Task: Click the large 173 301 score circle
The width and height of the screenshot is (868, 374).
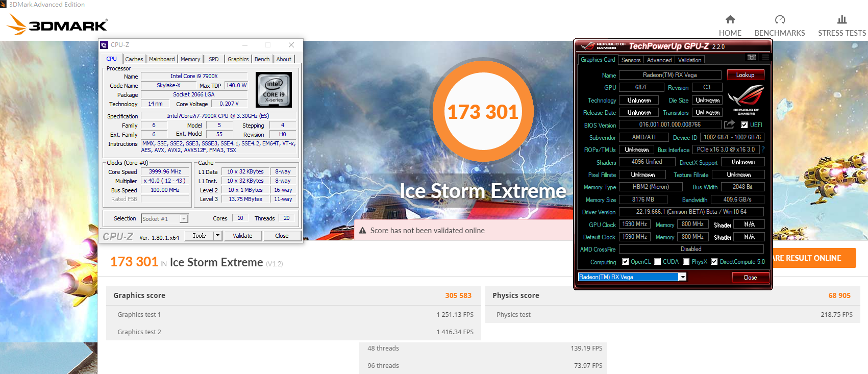Action: (483, 111)
